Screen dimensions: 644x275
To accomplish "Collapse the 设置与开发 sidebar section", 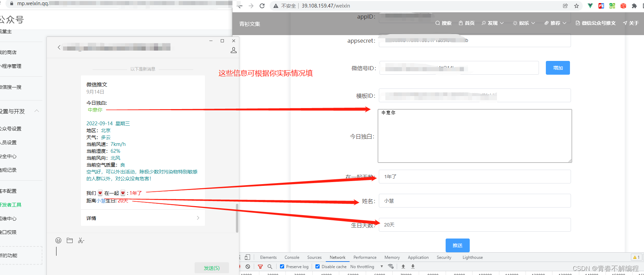I will 37,111.
